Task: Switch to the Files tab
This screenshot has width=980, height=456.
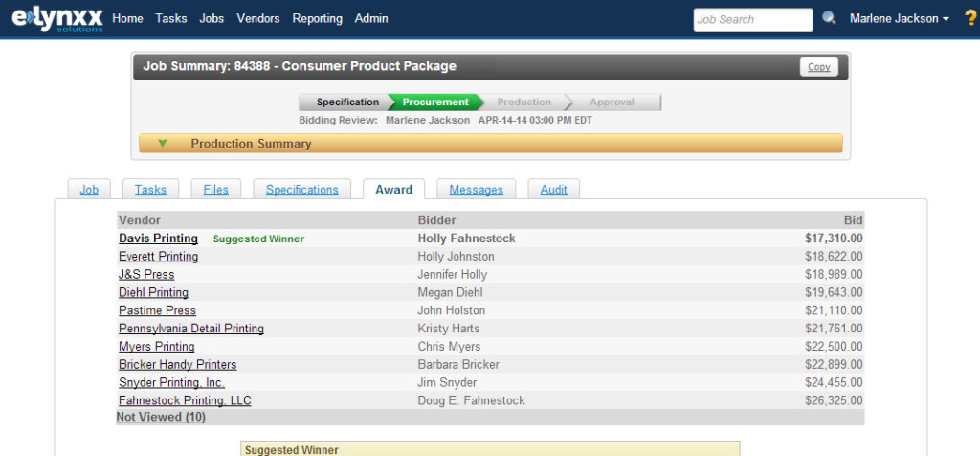Action: coord(215,190)
